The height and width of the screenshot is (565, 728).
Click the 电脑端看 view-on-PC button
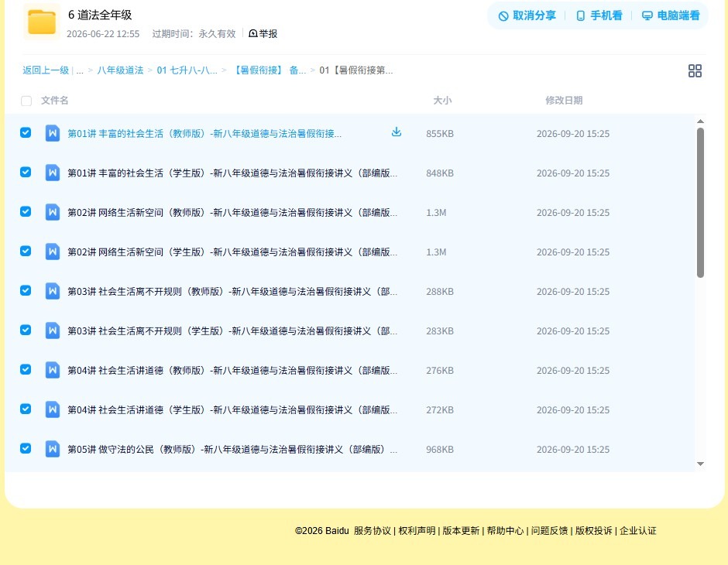coord(671,15)
